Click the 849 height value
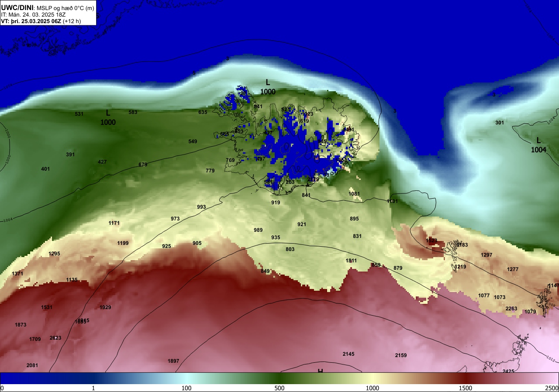Image resolution: width=559 pixels, height=392 pixels. (x=265, y=271)
